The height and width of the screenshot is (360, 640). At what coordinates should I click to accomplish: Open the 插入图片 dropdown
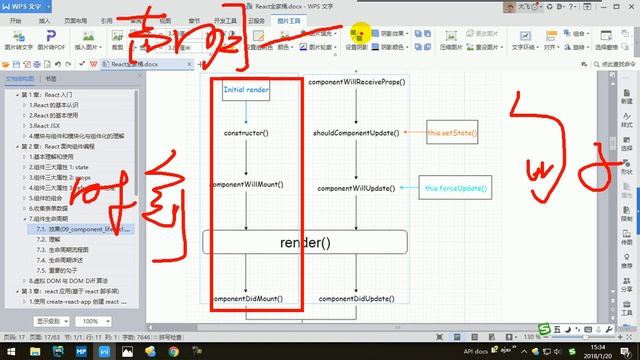(88, 41)
